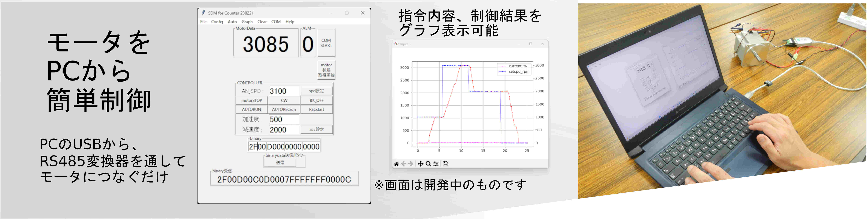Click the forward arrow in Figure 1 toolbar
868x219 pixels.
pyautogui.click(x=411, y=164)
